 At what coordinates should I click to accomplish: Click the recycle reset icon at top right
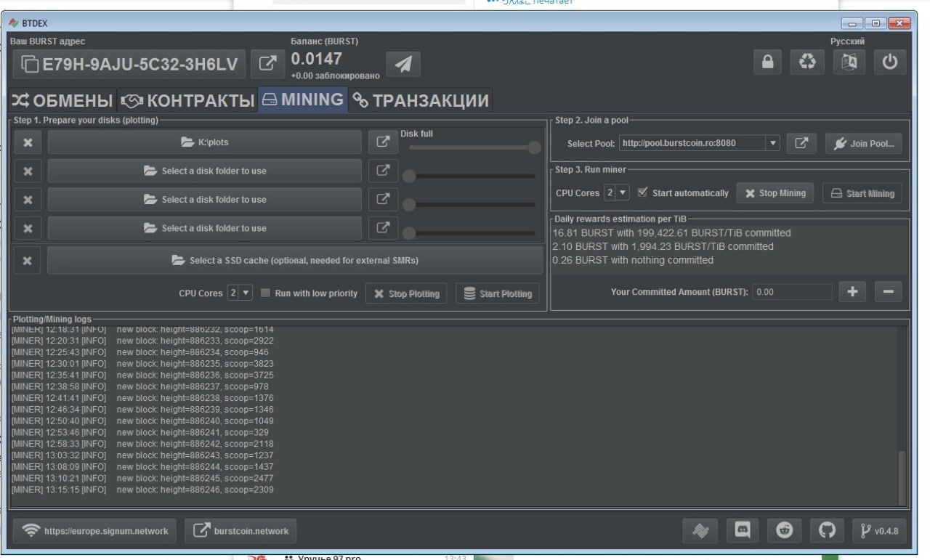(x=807, y=62)
